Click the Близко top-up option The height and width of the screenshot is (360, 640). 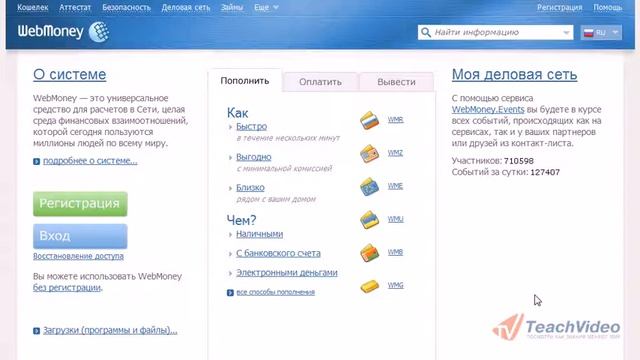250,188
